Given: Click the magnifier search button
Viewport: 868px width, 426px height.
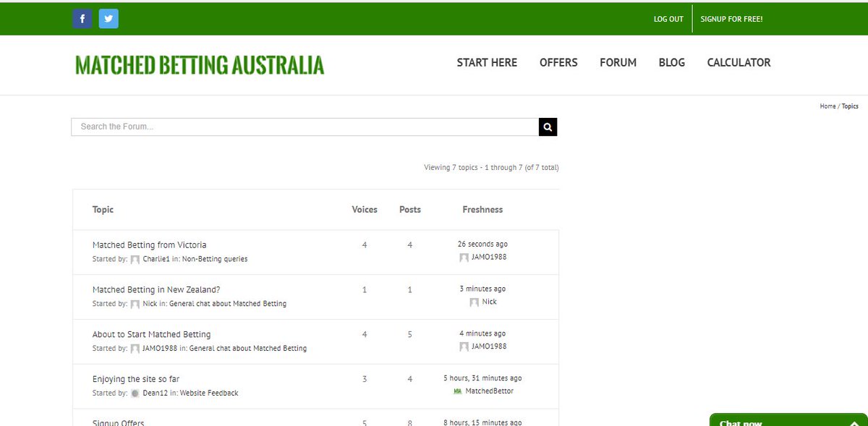Looking at the screenshot, I should tap(548, 127).
